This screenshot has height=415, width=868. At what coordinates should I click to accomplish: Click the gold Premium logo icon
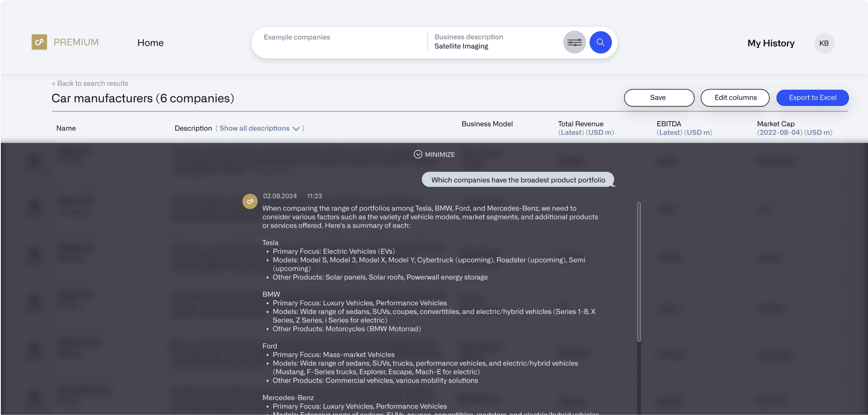39,42
